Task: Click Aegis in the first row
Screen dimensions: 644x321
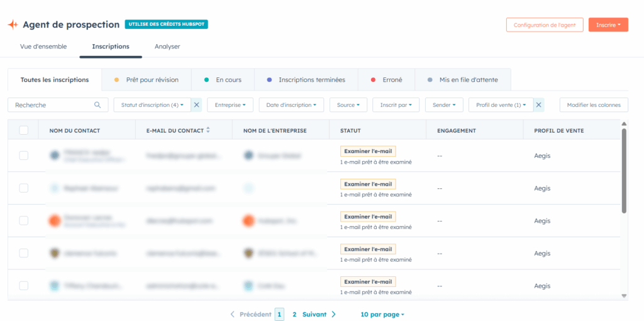Action: click(542, 155)
